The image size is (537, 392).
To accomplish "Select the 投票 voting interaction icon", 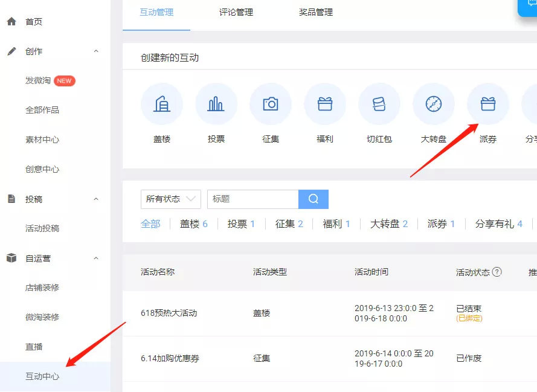I will 216,103.
